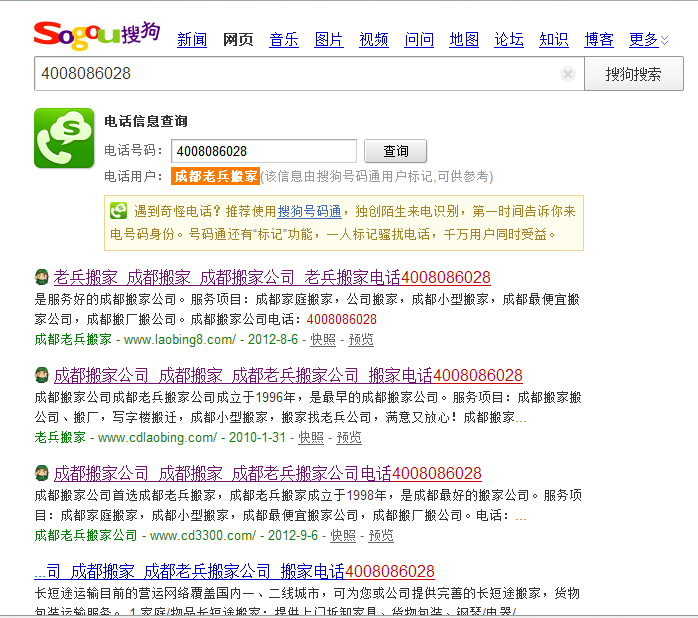This screenshot has width=698, height=618.
Task: Click the soldier favicon beside the laobing8.com result
Action: (42, 277)
